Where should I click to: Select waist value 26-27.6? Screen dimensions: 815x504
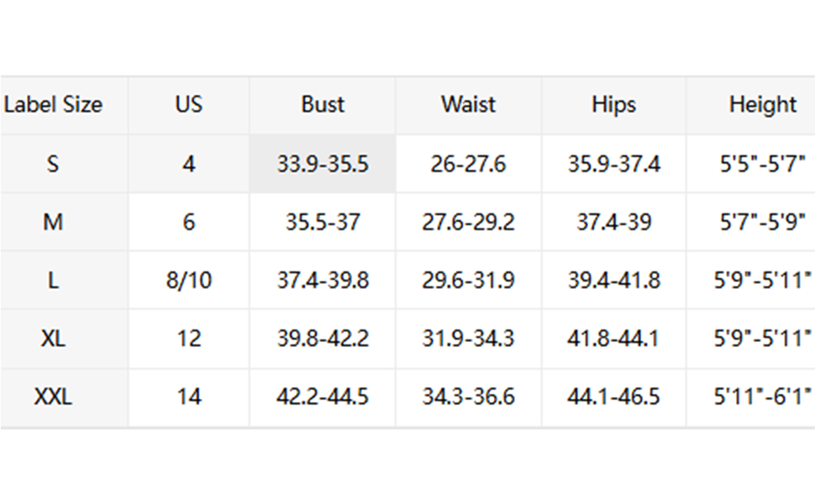(468, 164)
